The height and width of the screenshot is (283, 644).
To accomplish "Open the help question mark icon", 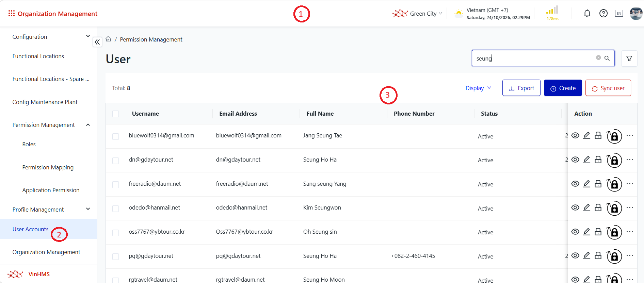I will [x=603, y=13].
